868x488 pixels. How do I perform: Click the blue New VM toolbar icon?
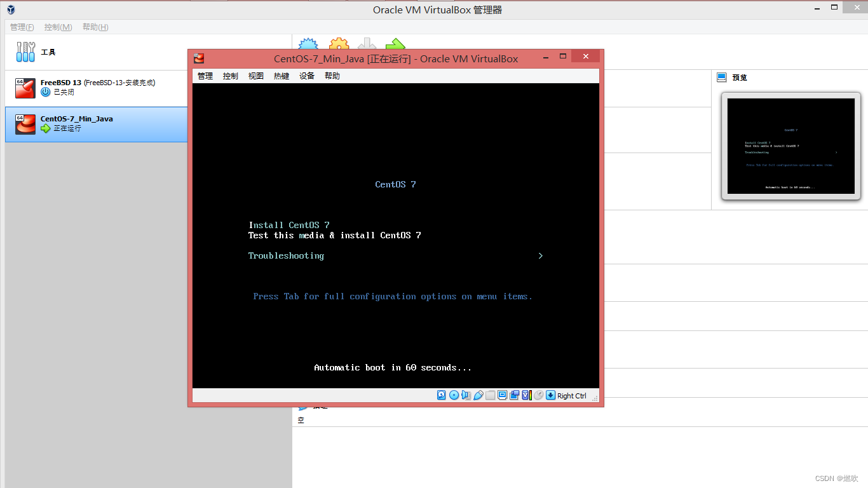[x=308, y=44]
